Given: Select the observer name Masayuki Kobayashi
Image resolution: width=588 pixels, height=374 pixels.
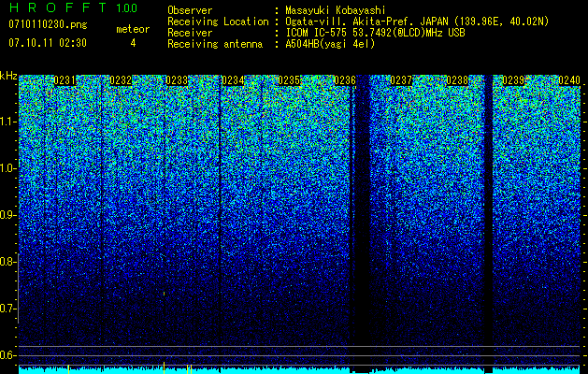Looking at the screenshot, I should coord(336,10).
